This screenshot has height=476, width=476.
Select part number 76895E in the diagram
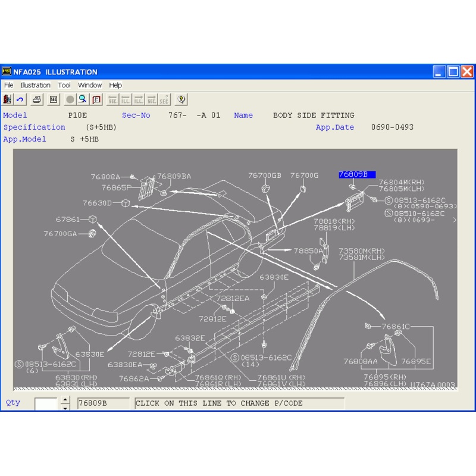416,361
